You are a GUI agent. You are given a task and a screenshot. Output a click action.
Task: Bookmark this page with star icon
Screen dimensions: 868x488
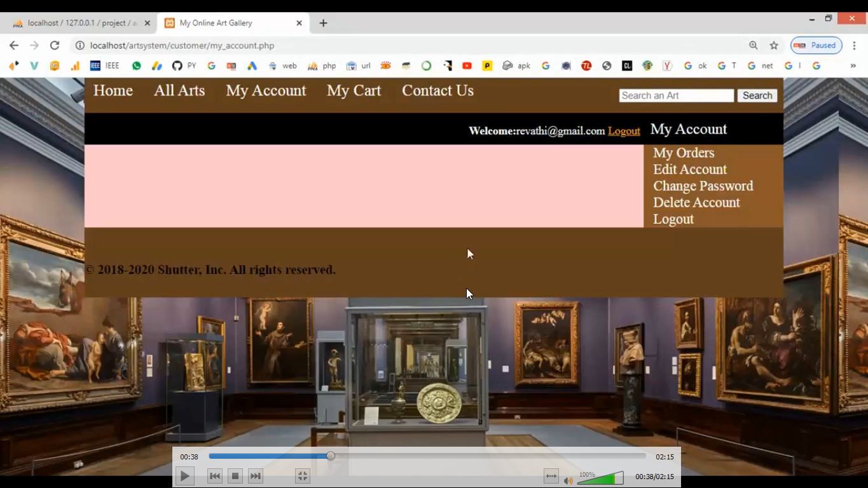coord(774,45)
